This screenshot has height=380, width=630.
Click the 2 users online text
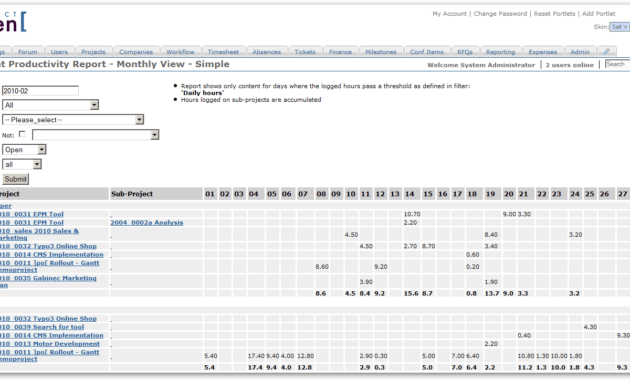569,65
